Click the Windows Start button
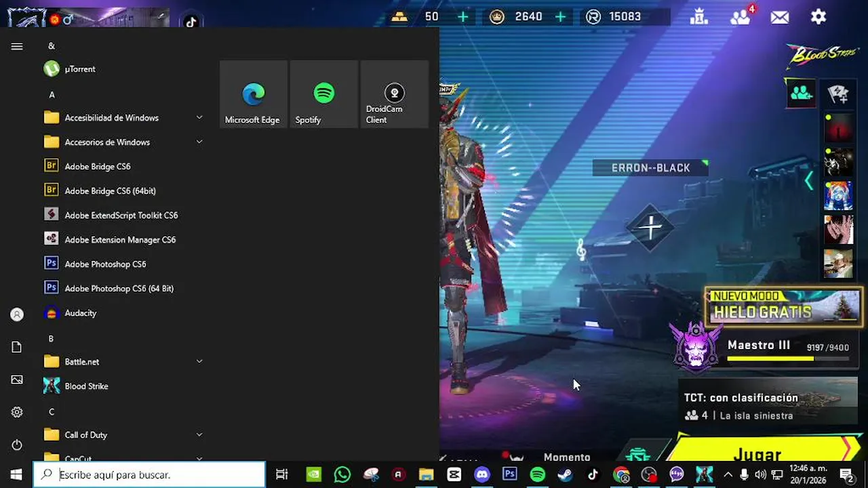 point(16,474)
